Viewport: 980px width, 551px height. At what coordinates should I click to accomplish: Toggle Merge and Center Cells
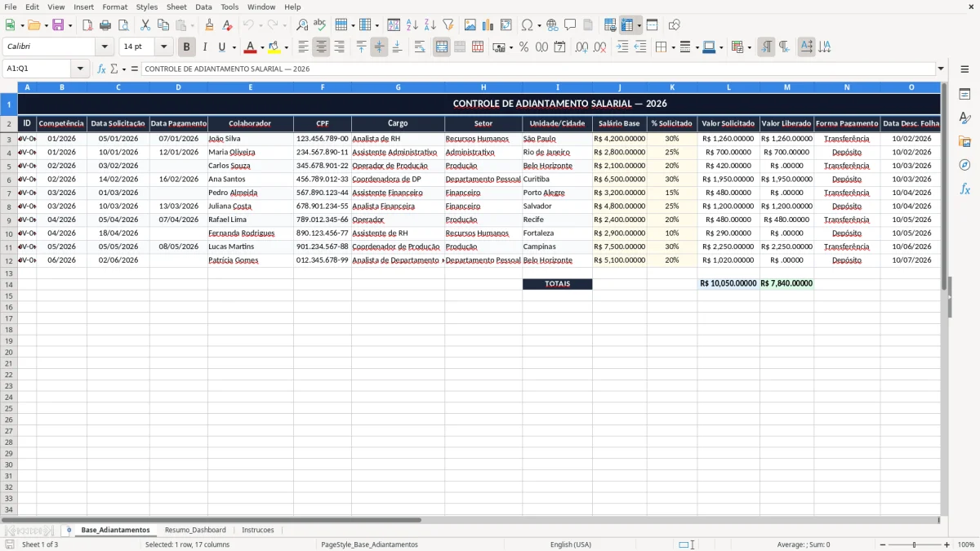point(442,47)
